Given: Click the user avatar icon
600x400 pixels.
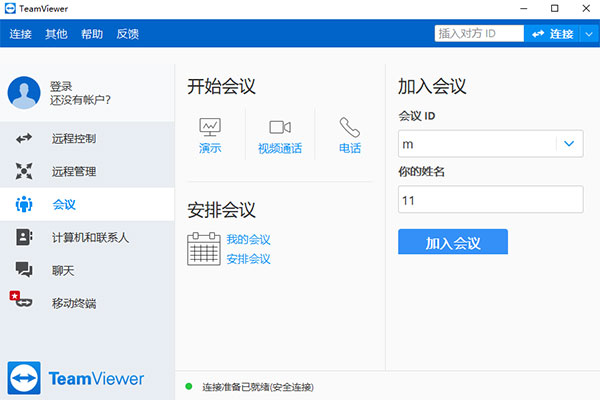Looking at the screenshot, I should (24, 93).
